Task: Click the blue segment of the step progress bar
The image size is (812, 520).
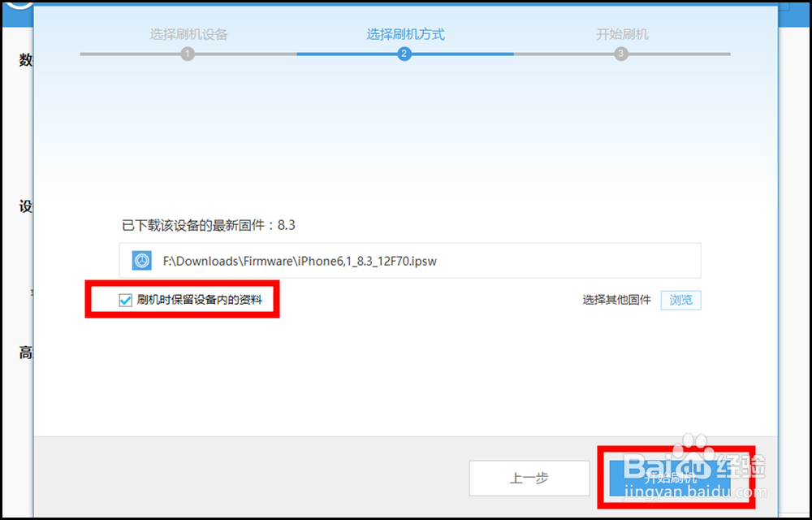Action: (405, 54)
